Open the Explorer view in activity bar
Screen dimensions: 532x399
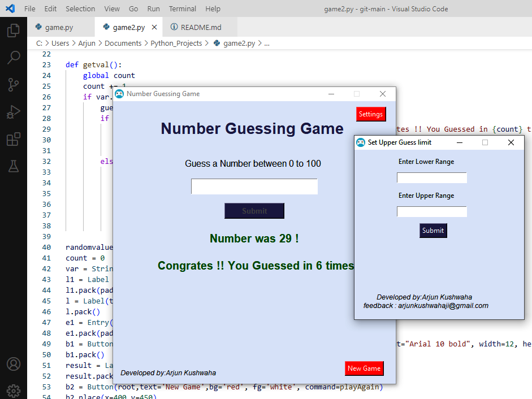[x=14, y=31]
